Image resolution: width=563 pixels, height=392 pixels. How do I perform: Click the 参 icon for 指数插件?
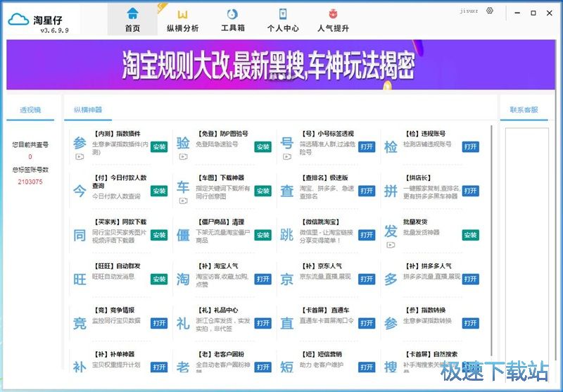[80, 143]
